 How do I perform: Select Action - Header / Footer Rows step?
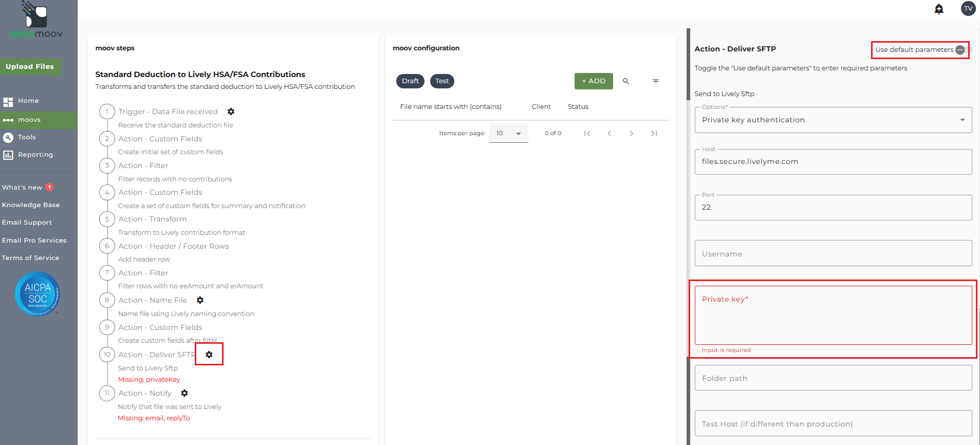174,246
